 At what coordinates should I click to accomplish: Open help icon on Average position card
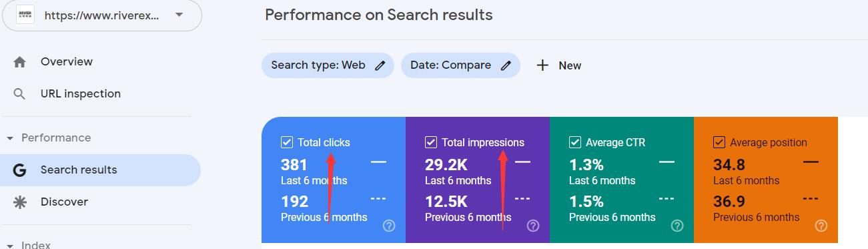click(821, 226)
